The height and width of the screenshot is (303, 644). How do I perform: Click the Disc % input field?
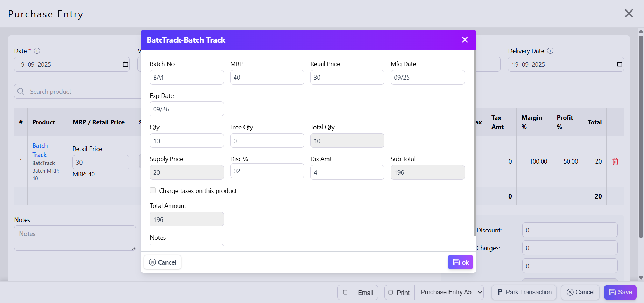[267, 171]
